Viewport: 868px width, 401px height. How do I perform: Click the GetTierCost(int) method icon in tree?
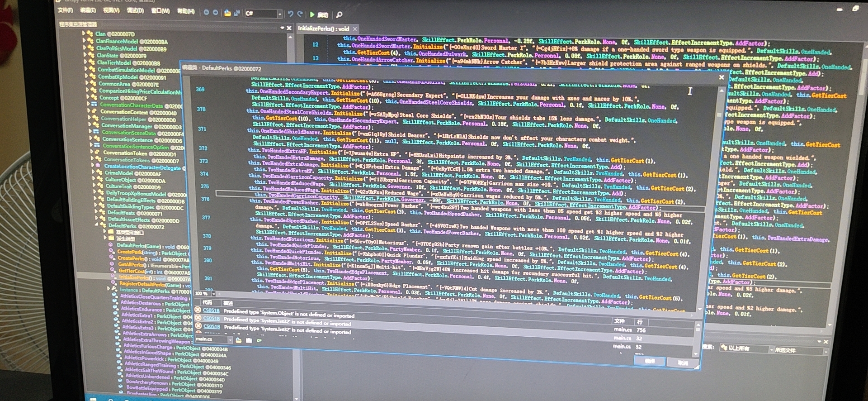pos(113,270)
